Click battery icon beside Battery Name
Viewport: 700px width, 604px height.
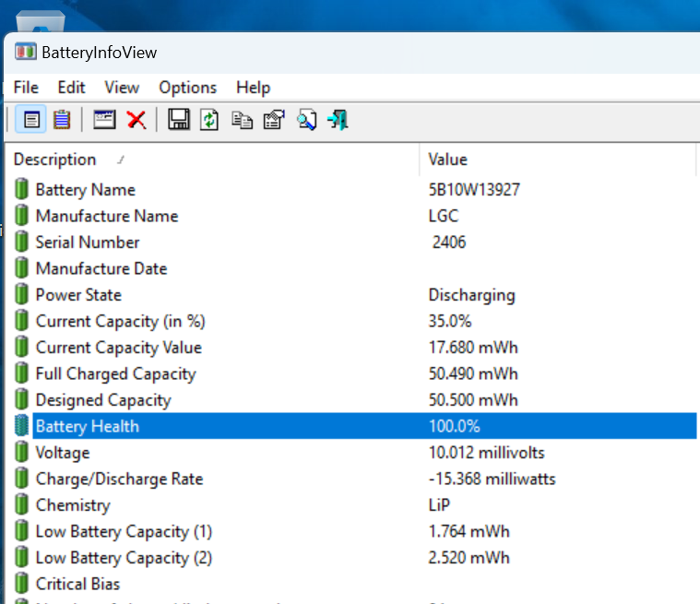click(x=21, y=189)
